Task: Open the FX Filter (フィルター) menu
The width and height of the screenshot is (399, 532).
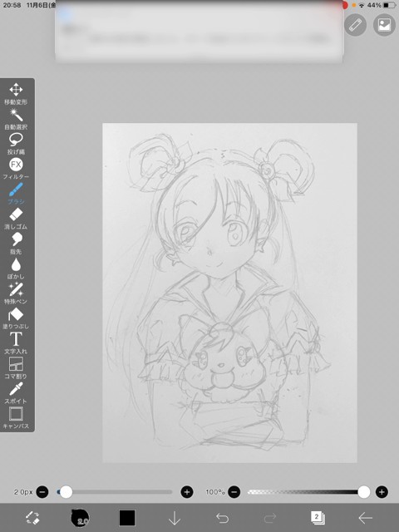Action: 16,169
